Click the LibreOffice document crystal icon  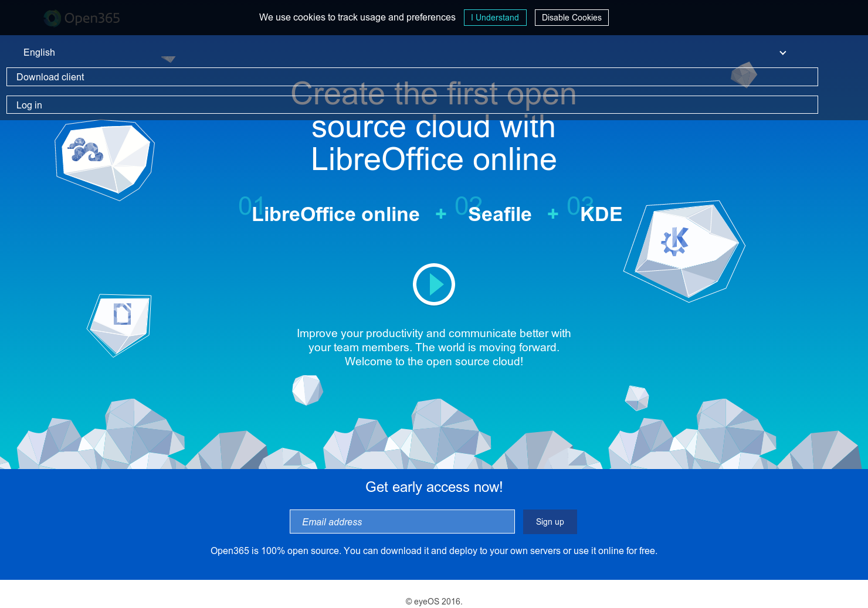point(120,325)
